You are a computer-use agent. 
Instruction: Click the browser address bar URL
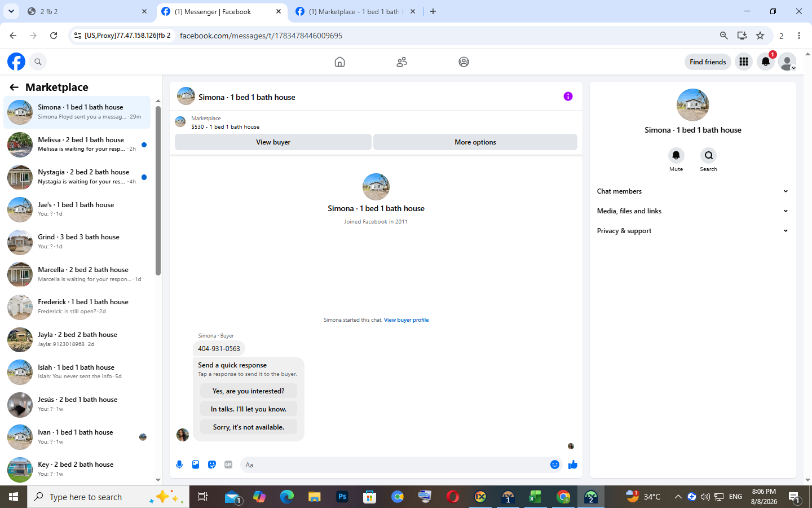261,36
